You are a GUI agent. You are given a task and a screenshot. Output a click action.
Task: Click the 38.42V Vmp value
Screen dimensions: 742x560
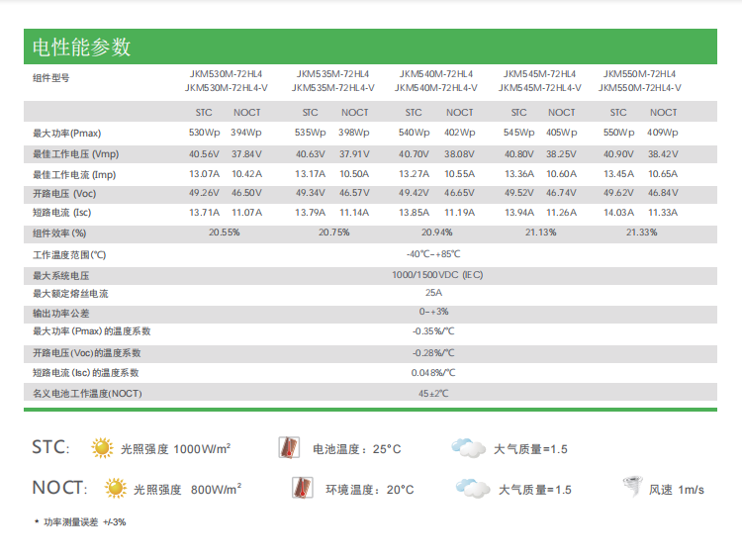(663, 154)
